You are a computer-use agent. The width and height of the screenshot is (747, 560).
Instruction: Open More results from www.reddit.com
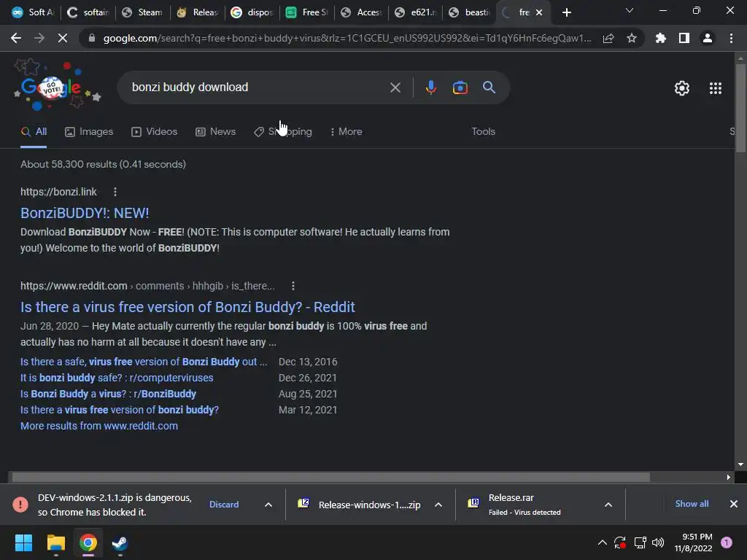[99, 426]
